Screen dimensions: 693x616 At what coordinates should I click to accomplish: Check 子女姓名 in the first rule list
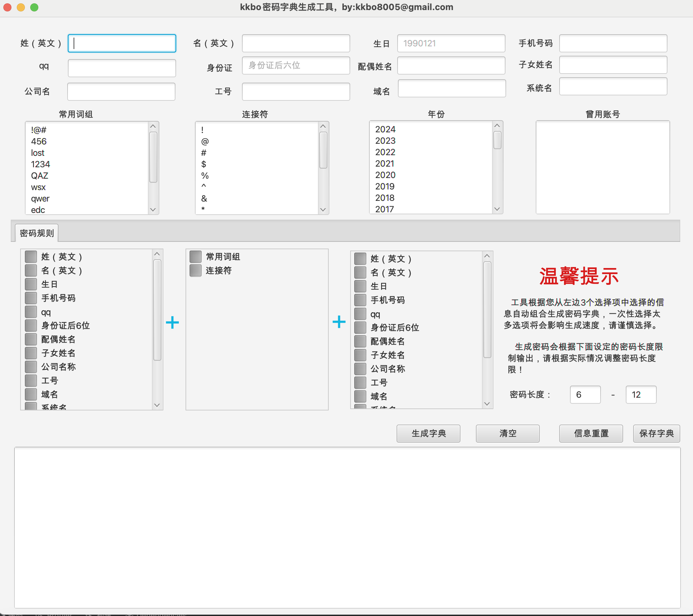[x=31, y=353]
